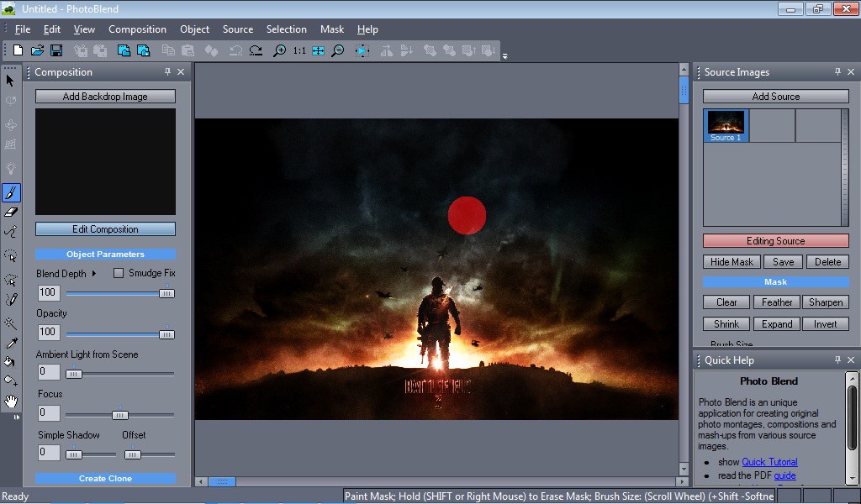Click the Invert mask button
Image resolution: width=861 pixels, height=504 pixels.
coord(826,324)
